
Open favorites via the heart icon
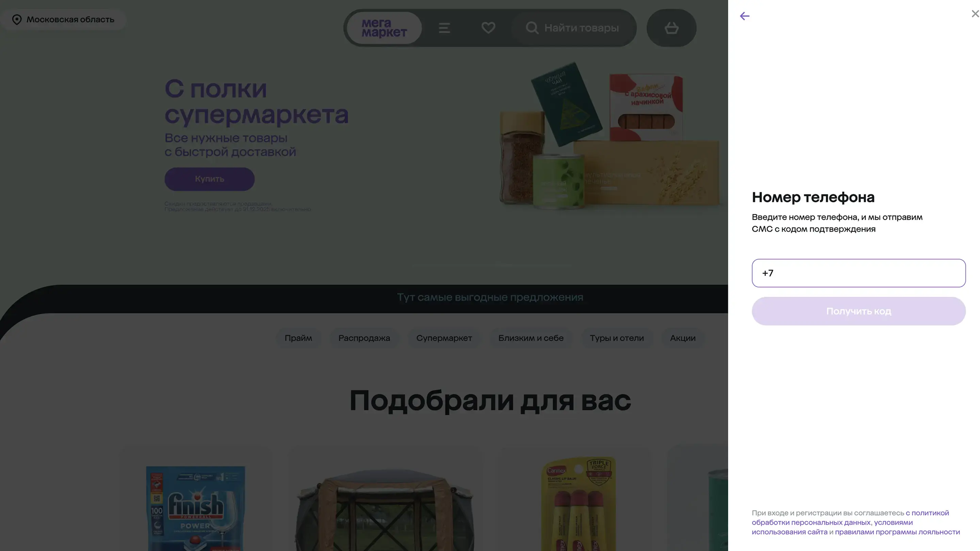click(x=488, y=28)
